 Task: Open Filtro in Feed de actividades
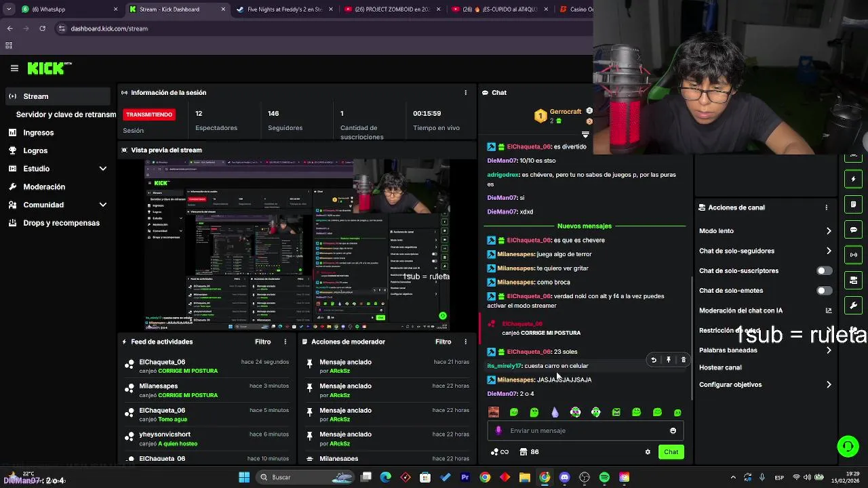262,342
